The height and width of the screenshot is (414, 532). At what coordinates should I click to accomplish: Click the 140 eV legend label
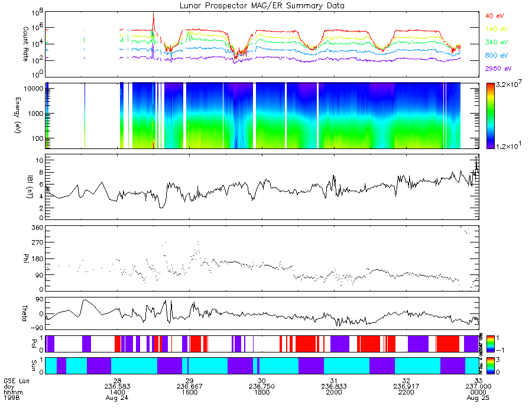pos(497,29)
